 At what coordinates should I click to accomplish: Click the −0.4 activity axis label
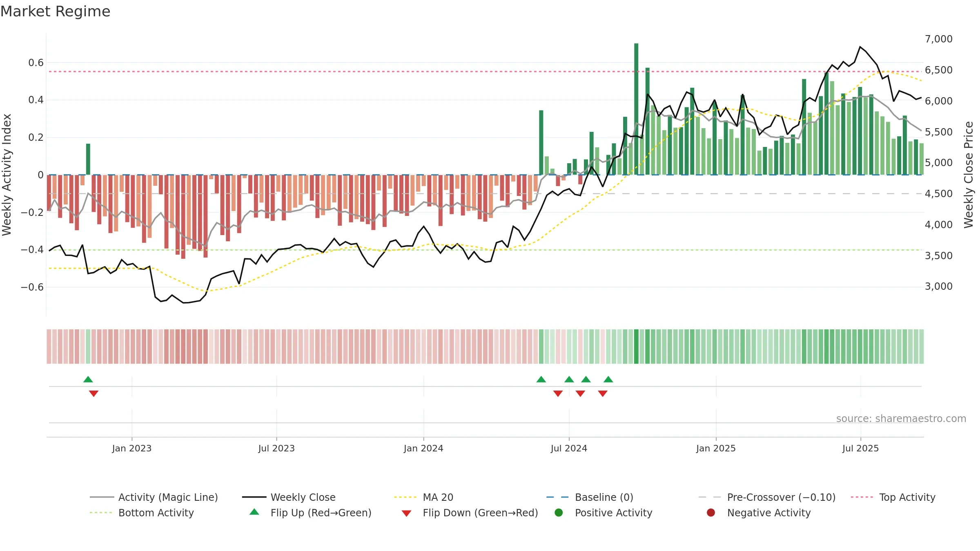[32, 249]
